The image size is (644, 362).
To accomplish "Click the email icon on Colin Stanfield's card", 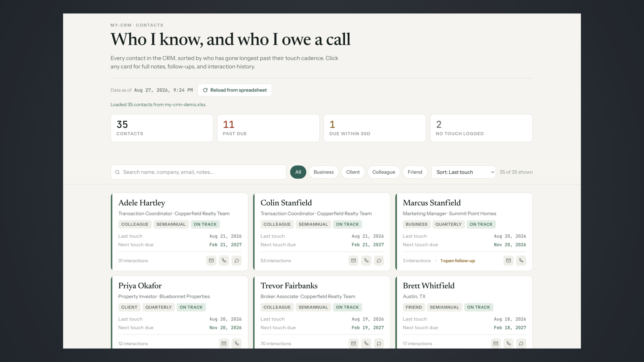I will click(353, 261).
